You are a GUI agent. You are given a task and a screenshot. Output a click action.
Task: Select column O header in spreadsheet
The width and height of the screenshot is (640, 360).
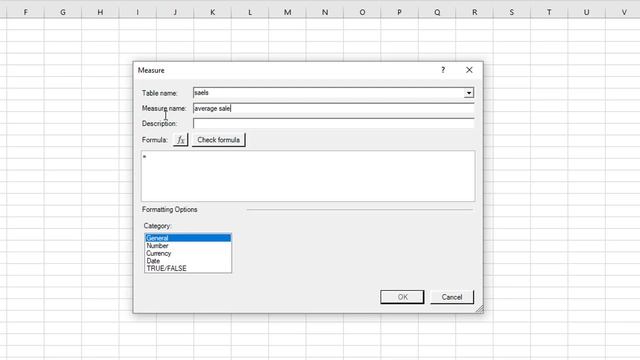point(362,12)
